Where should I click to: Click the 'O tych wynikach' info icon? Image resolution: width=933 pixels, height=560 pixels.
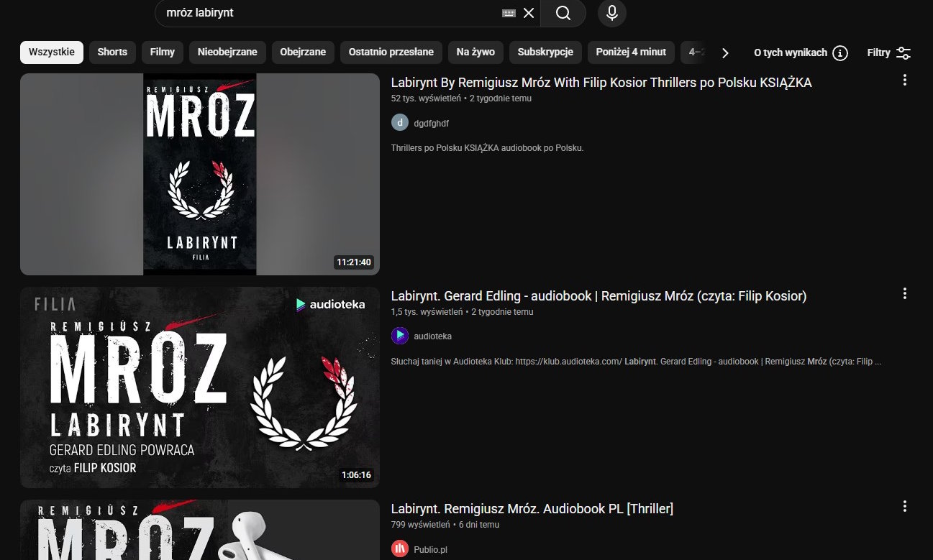click(x=839, y=52)
